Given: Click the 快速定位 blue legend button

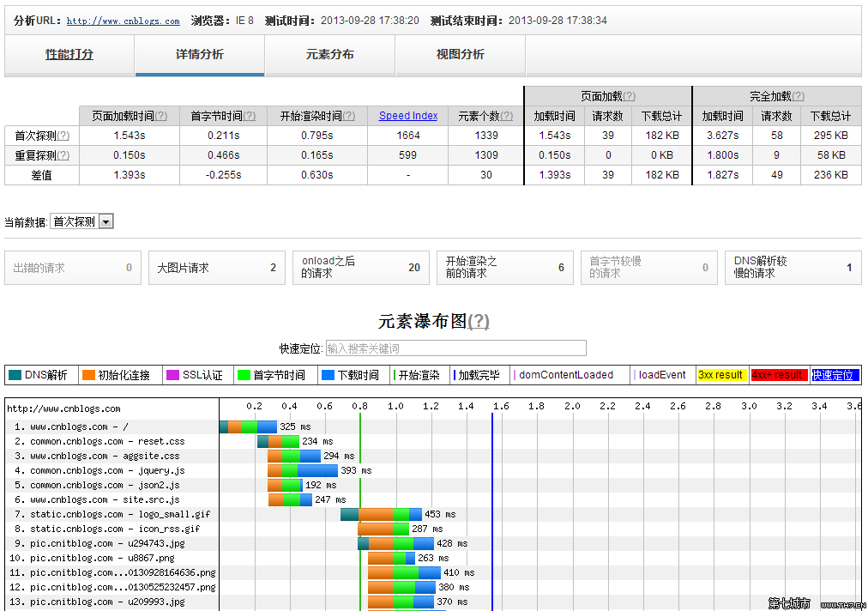Looking at the screenshot, I should point(834,375).
